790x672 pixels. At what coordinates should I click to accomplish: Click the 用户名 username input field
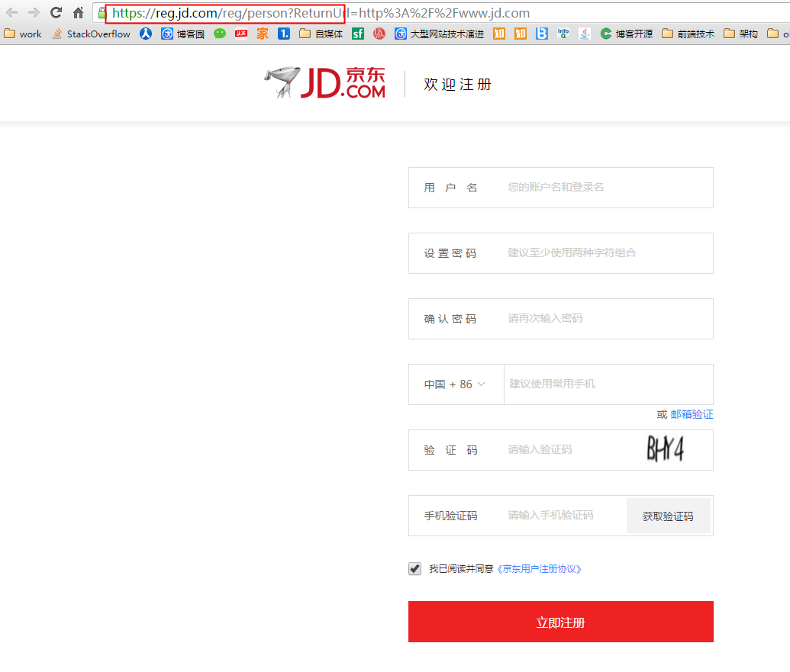561,188
